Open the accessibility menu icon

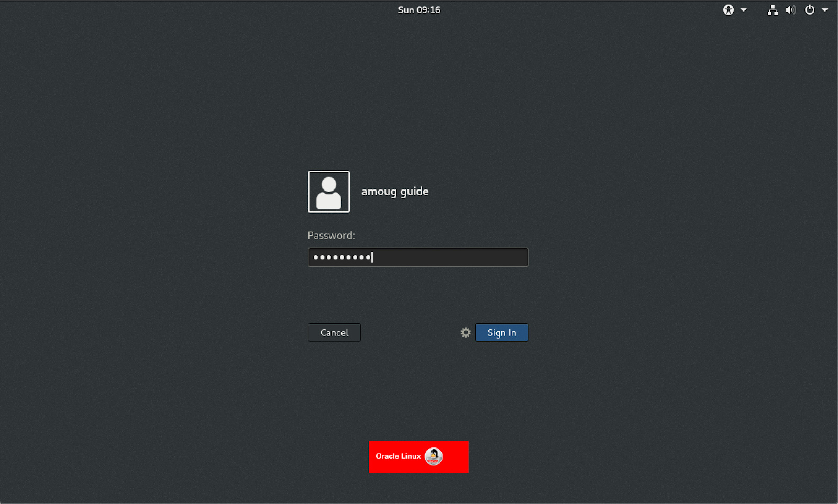729,10
